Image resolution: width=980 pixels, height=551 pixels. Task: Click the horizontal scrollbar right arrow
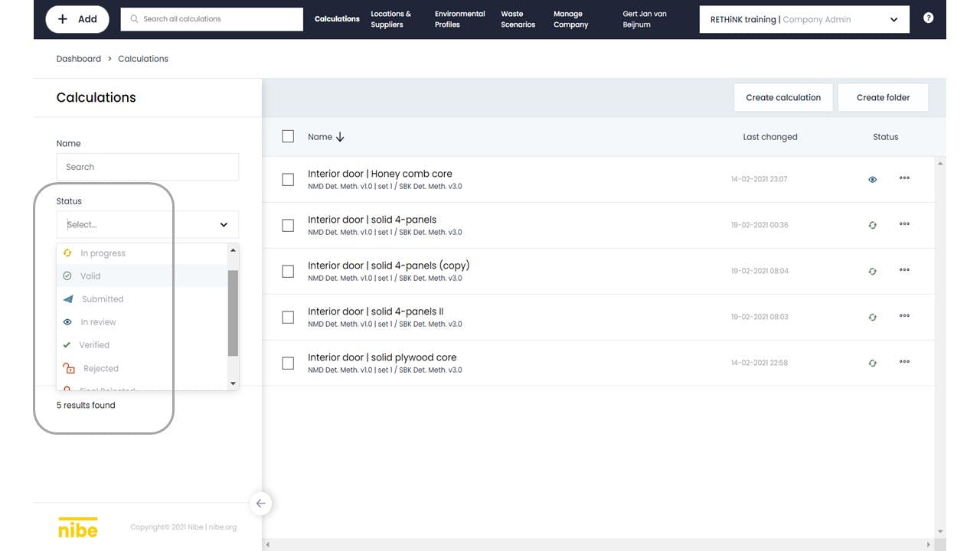click(x=929, y=545)
